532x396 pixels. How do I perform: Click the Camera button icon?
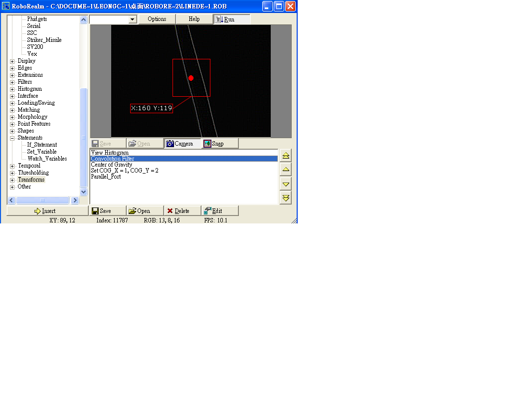[170, 144]
